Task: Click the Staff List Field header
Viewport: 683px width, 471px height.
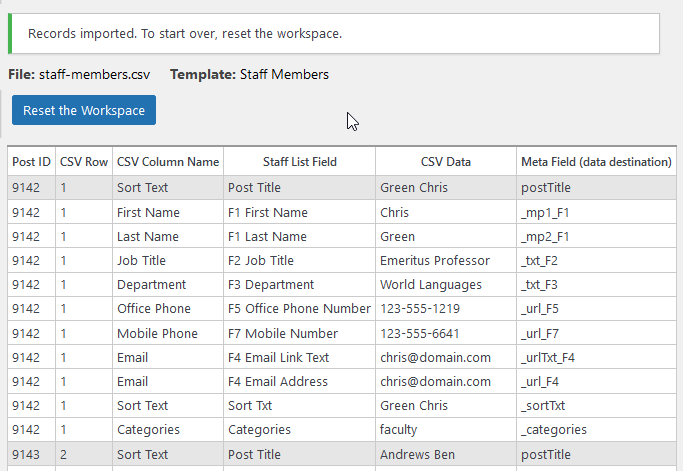Action: (299, 162)
